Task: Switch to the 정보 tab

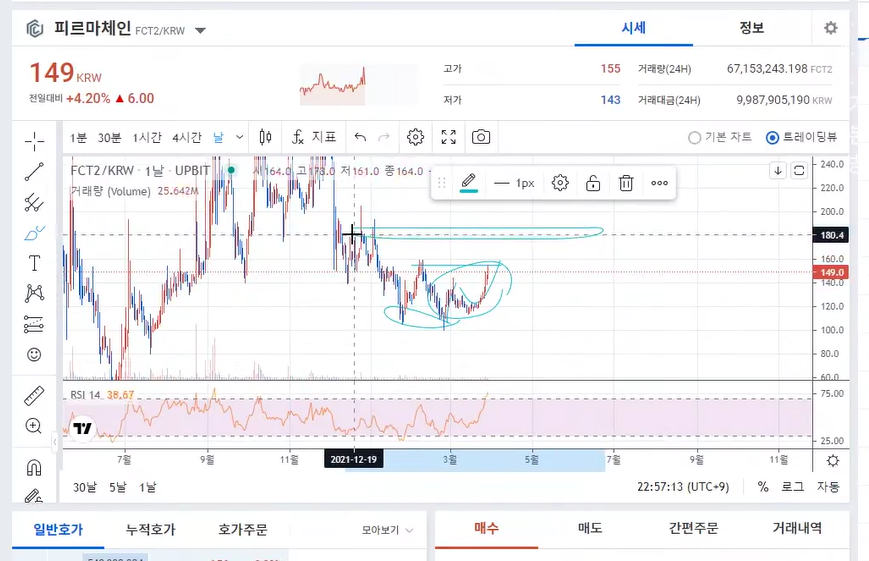Action: (x=752, y=28)
